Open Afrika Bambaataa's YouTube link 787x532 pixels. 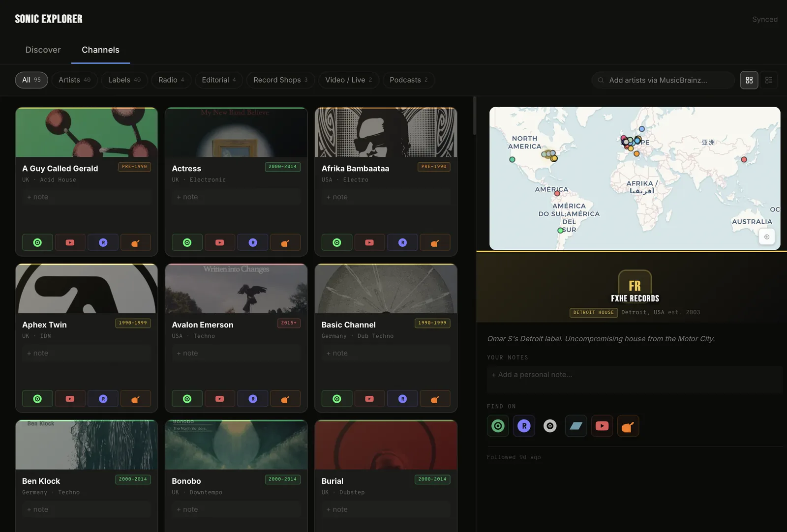click(x=369, y=242)
